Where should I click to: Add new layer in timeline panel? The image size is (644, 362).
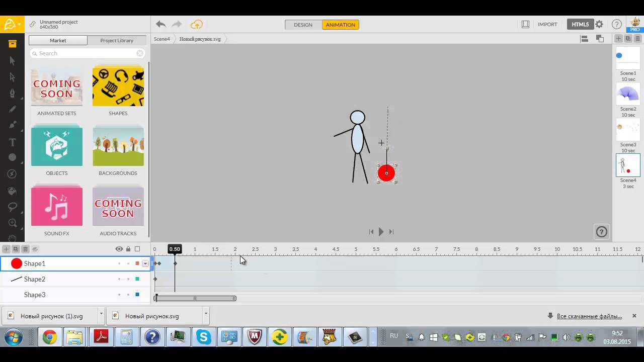click(x=6, y=249)
